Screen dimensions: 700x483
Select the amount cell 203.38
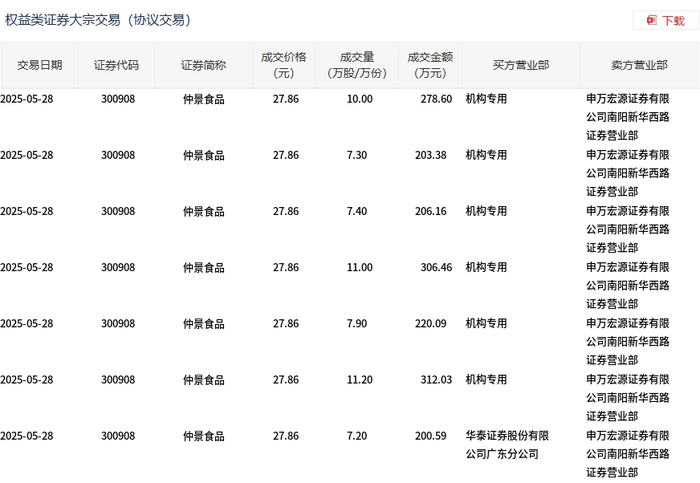[430, 155]
